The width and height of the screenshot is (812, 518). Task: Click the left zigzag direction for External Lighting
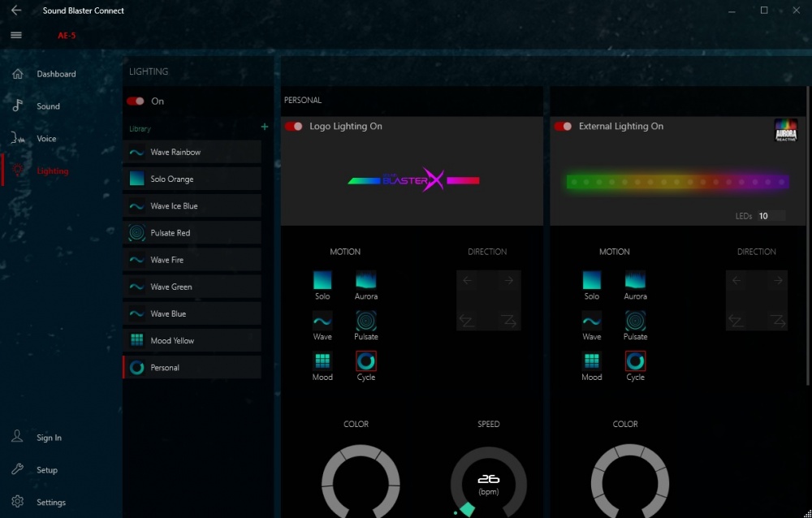click(736, 322)
